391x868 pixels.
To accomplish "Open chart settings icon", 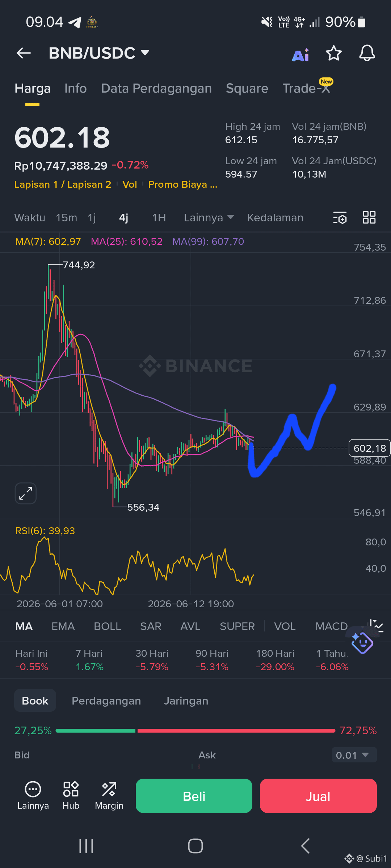I will point(340,218).
